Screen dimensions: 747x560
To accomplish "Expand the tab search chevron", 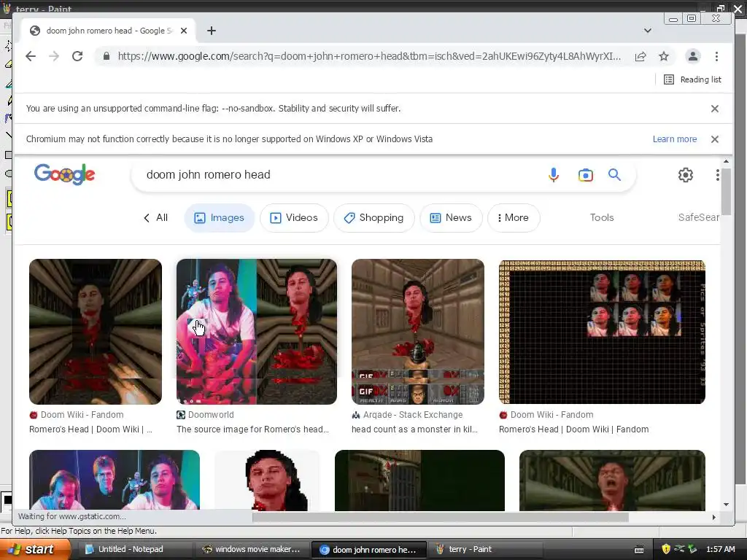I will (648, 31).
